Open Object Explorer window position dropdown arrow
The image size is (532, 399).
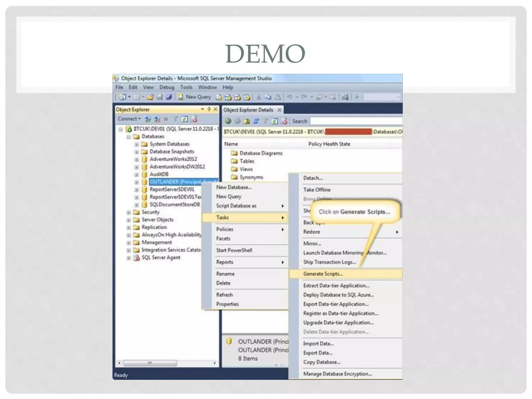point(202,109)
